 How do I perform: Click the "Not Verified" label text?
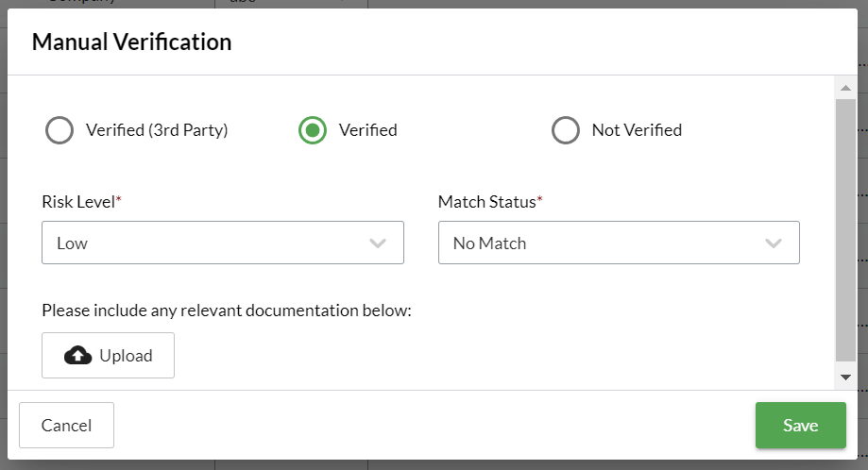[x=637, y=130]
